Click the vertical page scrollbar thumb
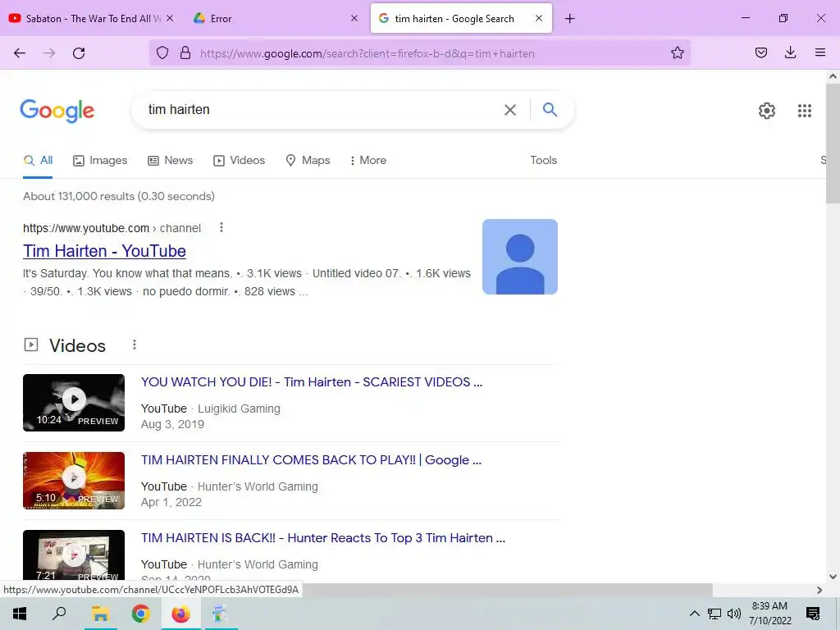 pos(833,144)
